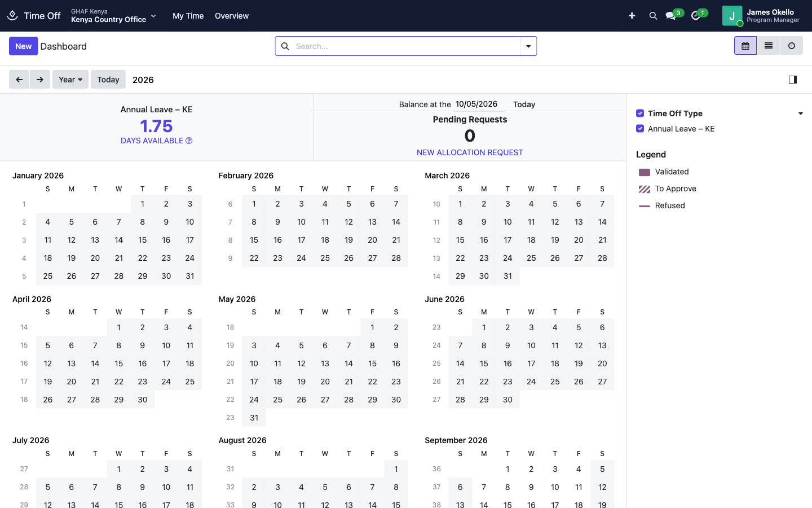Expand the search options dropdown arrow
Viewport: 812px width, 508px height.
[x=528, y=46]
